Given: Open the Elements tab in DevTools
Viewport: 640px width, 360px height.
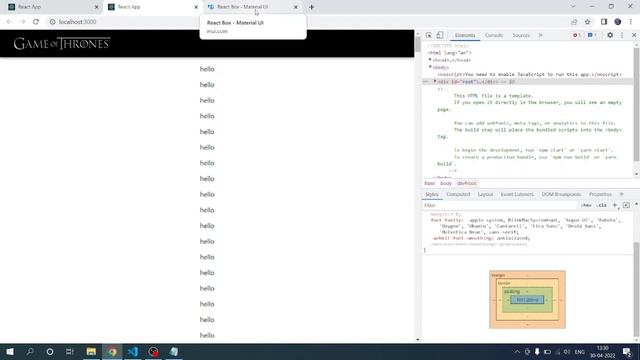Looking at the screenshot, I should (465, 36).
